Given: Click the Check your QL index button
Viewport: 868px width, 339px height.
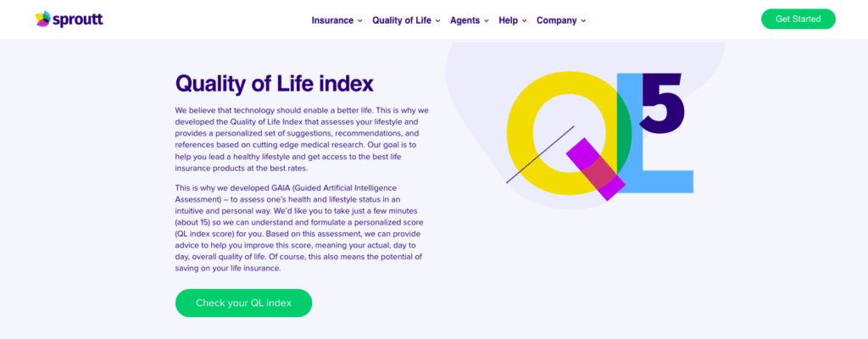Looking at the screenshot, I should (x=243, y=303).
